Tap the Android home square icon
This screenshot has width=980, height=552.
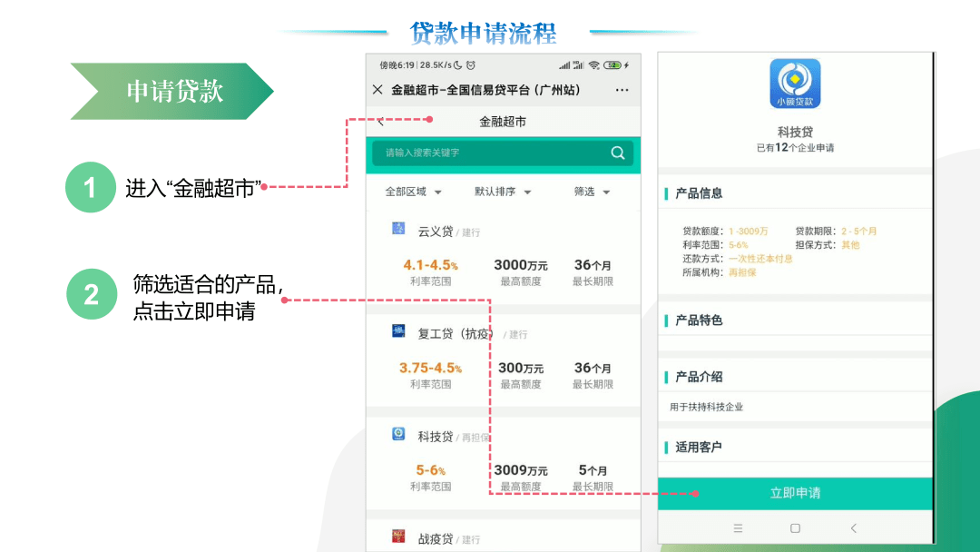point(795,528)
